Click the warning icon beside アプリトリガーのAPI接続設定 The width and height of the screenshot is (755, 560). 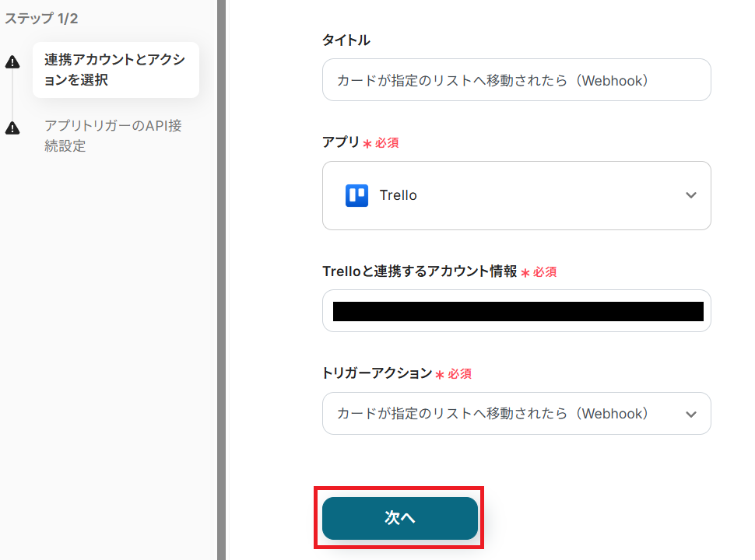point(12,128)
